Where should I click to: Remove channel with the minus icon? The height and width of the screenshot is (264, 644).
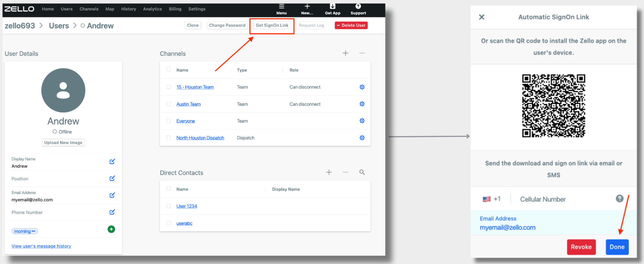click(x=362, y=53)
